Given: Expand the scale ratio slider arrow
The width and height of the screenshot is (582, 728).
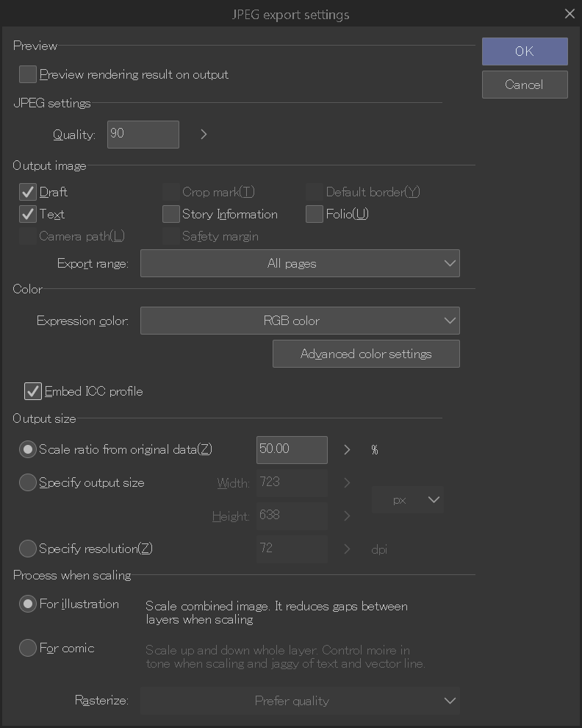Looking at the screenshot, I should 347,449.
